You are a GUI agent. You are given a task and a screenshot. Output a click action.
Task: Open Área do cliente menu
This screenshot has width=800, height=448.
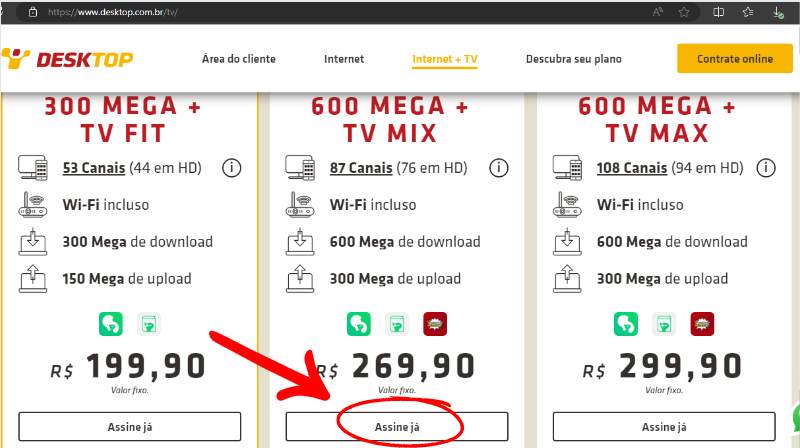click(x=237, y=59)
